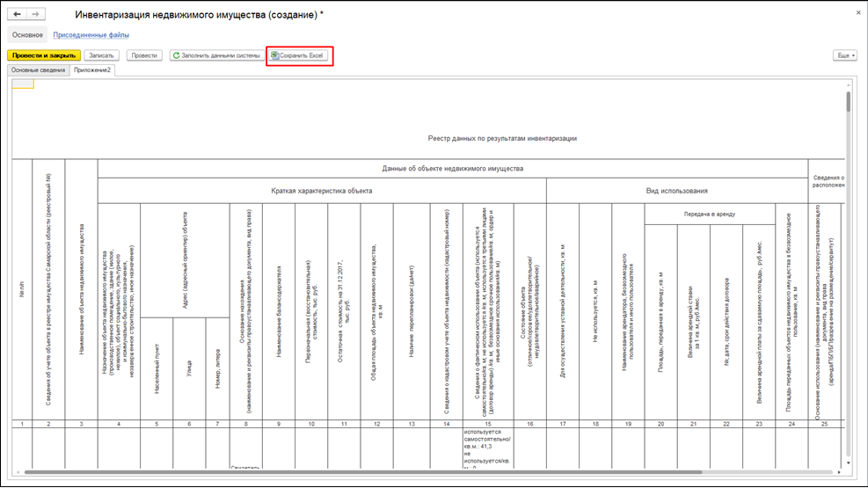Click scroll left arrow of horizontal scrollbar
The width and height of the screenshot is (868, 488).
pos(18,472)
